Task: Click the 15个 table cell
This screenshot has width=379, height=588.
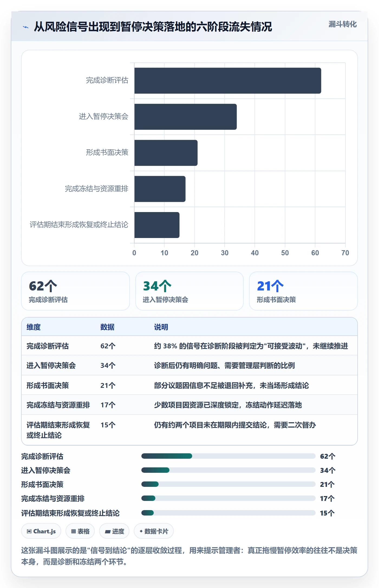Action: pyautogui.click(x=108, y=425)
